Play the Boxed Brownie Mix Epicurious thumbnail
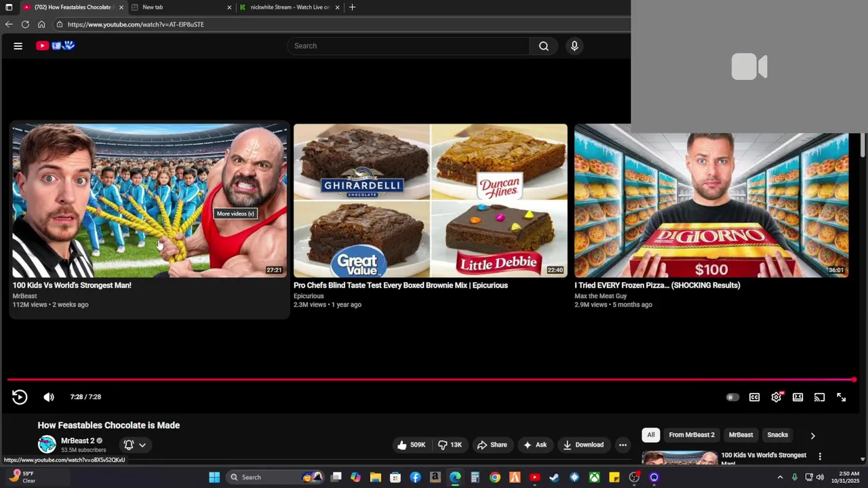868x488 pixels. 431,201
